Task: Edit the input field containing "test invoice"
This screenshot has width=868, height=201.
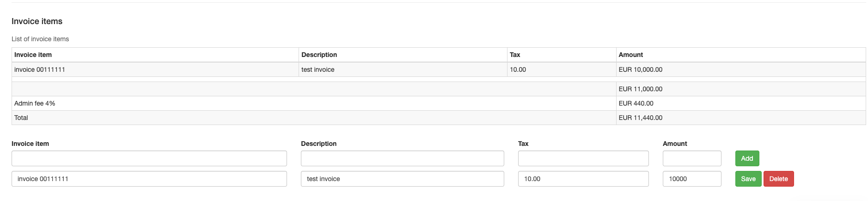Action: pos(402,179)
